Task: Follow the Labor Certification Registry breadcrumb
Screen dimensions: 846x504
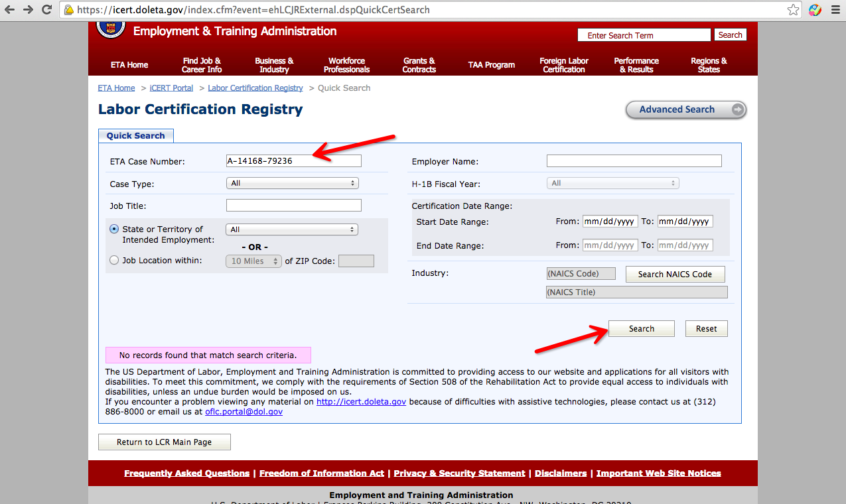Action: coord(255,88)
